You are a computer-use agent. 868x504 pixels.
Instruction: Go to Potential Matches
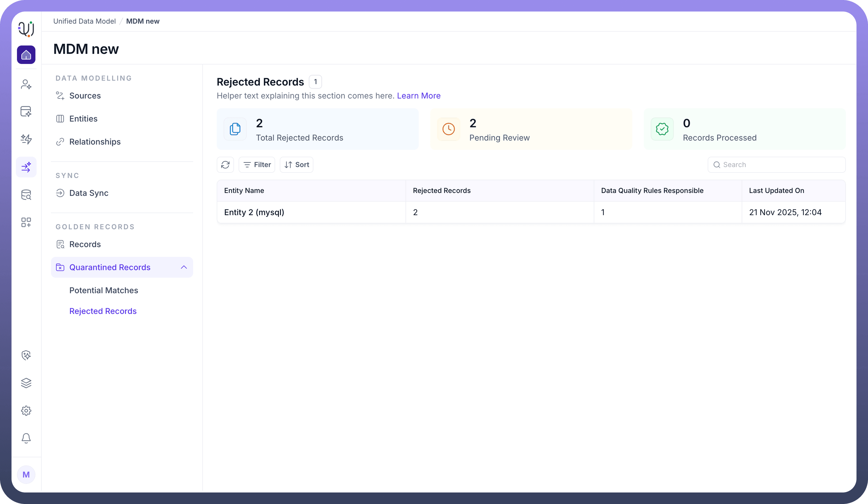coord(104,290)
